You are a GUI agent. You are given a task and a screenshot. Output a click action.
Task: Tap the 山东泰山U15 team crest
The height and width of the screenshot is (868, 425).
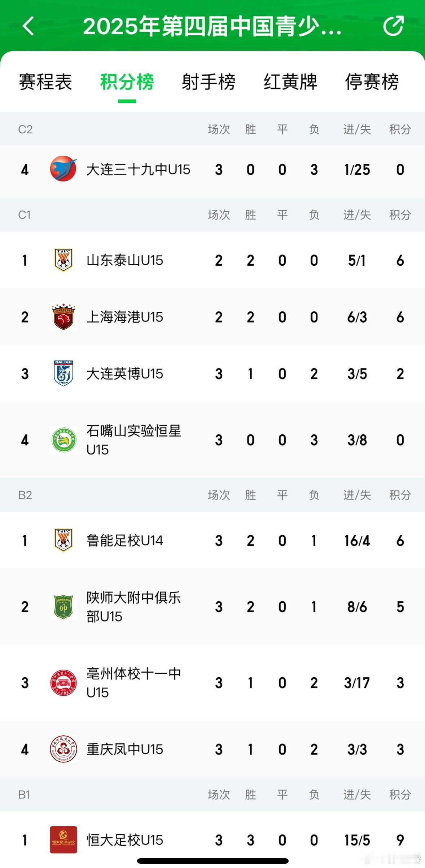[x=63, y=260]
